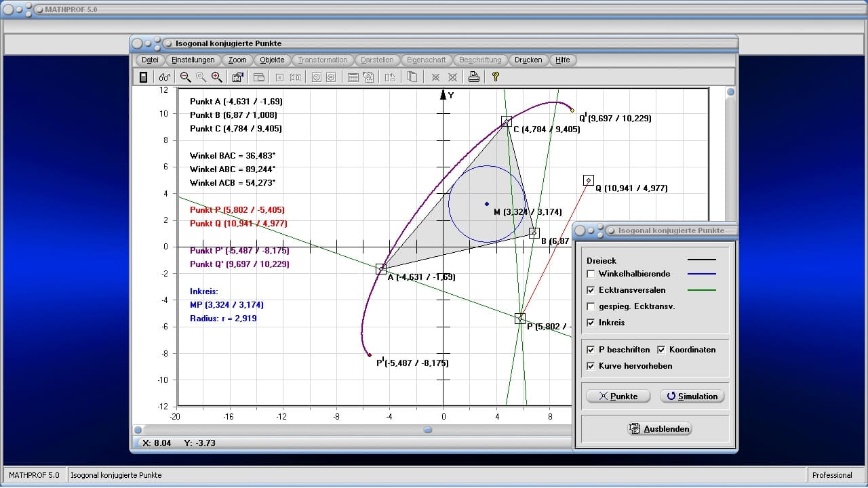Open the properties clipboard icon
This screenshot has height=488, width=868.
[238, 77]
